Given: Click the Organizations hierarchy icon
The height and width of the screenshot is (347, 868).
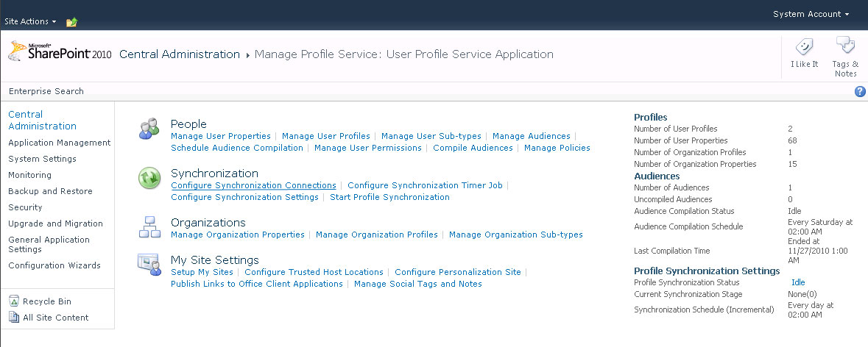Looking at the screenshot, I should click(x=149, y=227).
